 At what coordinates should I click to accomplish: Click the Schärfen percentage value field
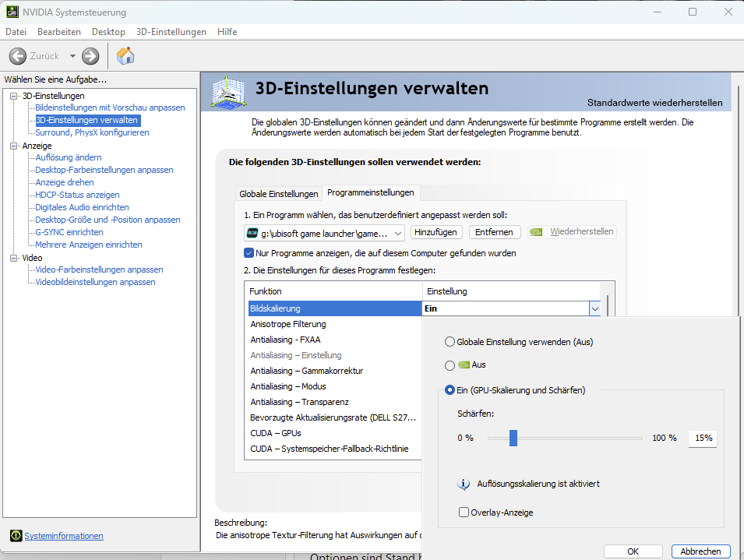703,438
